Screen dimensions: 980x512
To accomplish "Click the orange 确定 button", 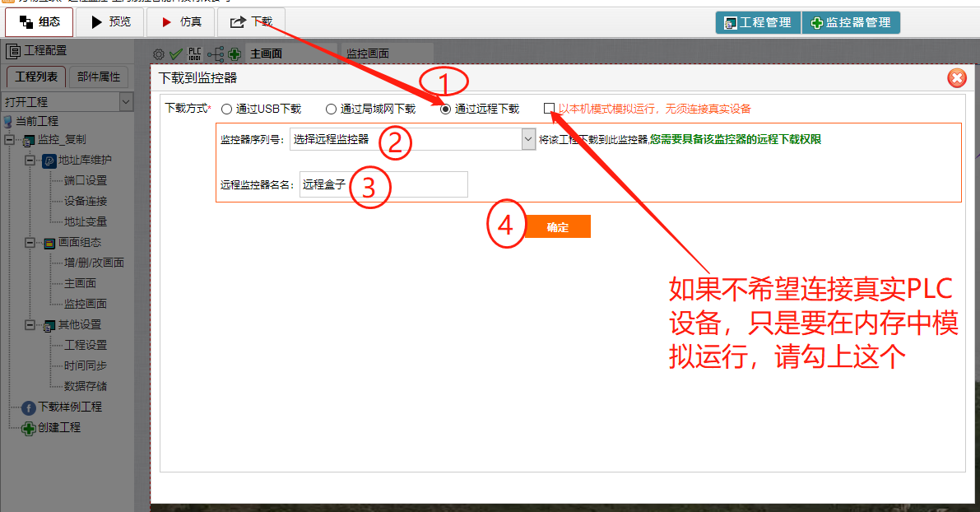I will click(x=558, y=227).
